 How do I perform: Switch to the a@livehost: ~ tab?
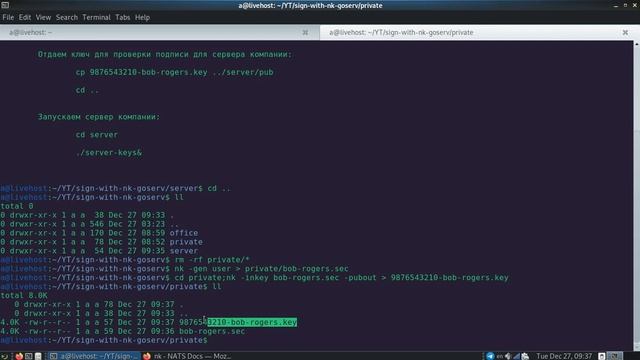pos(160,32)
